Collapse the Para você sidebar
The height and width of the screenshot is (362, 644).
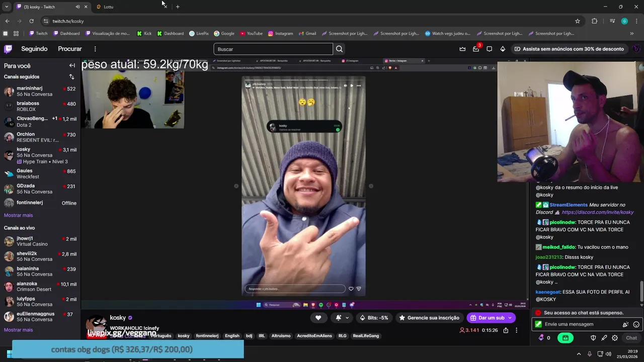72,65
